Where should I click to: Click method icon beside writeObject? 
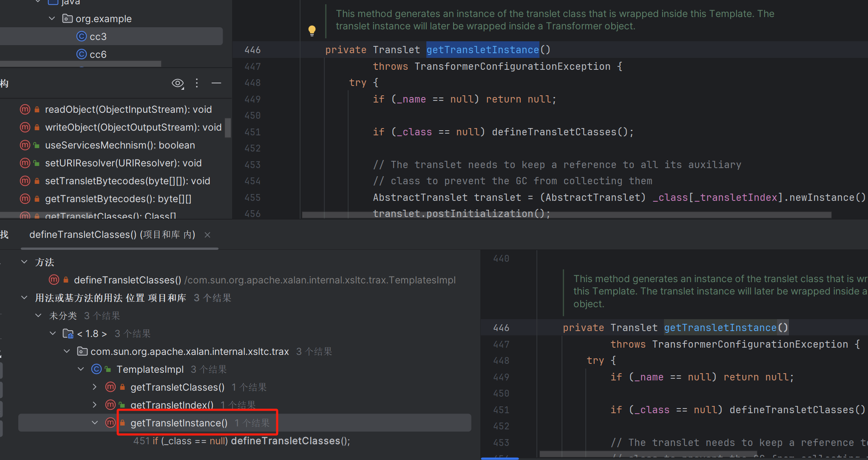(x=25, y=127)
